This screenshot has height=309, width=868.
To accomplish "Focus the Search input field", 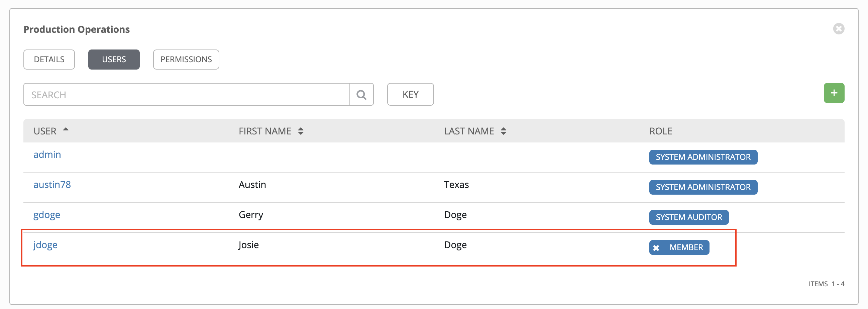I will (x=186, y=95).
